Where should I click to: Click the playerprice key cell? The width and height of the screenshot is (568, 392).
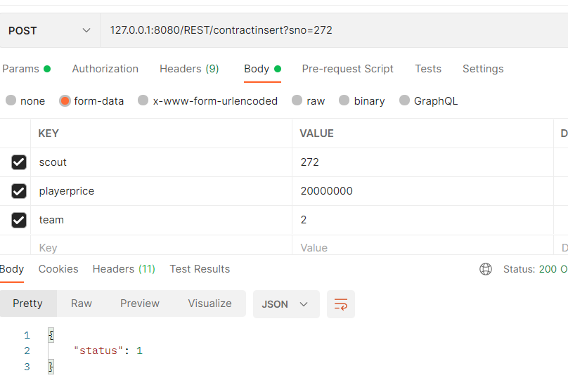161,191
